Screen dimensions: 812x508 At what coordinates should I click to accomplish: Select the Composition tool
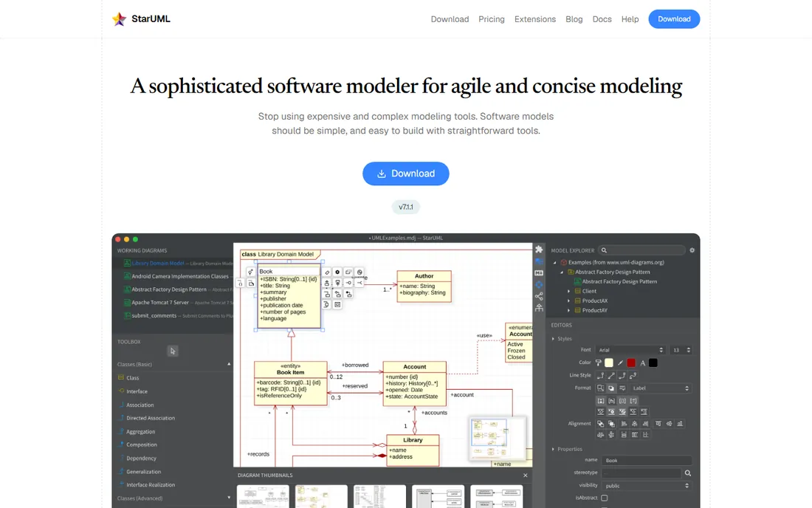click(x=137, y=444)
